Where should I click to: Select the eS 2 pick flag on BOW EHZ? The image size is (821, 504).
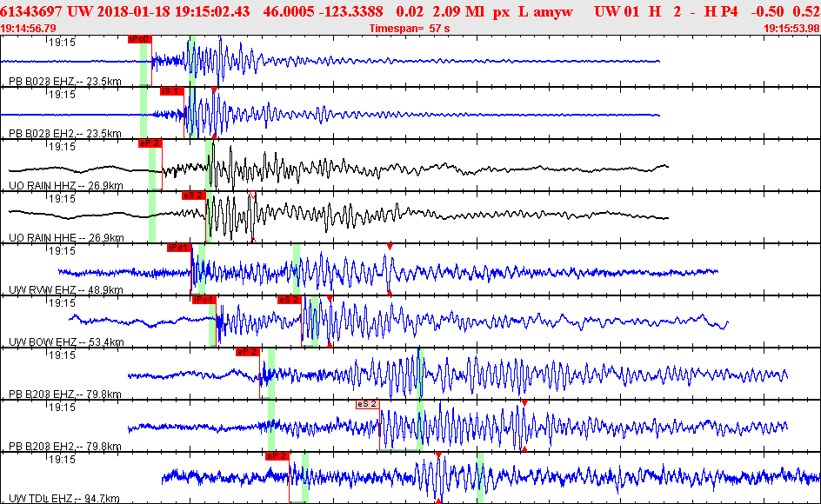(289, 300)
